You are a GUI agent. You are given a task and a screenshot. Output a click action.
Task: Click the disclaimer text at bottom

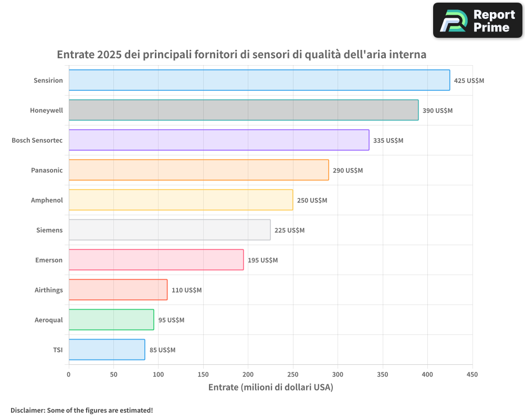[x=82, y=411]
